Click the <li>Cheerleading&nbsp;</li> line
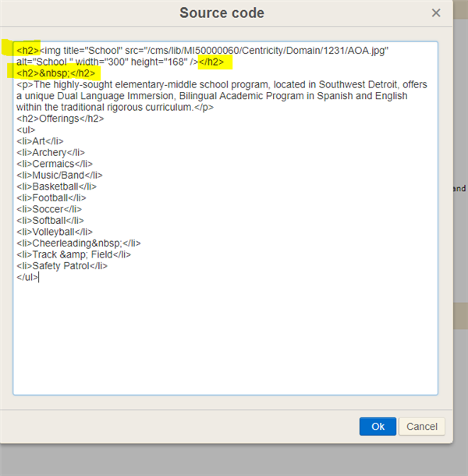This screenshot has height=476, width=468. [79, 243]
